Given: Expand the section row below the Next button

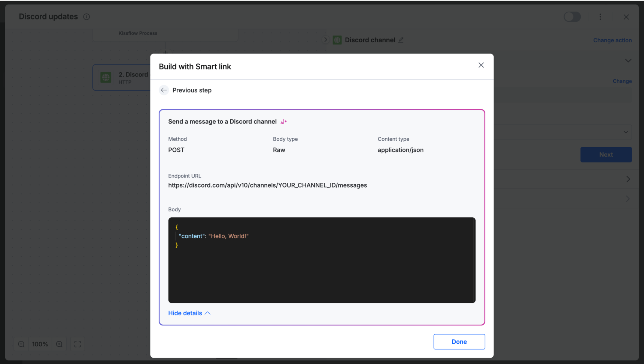Looking at the screenshot, I should (x=628, y=179).
